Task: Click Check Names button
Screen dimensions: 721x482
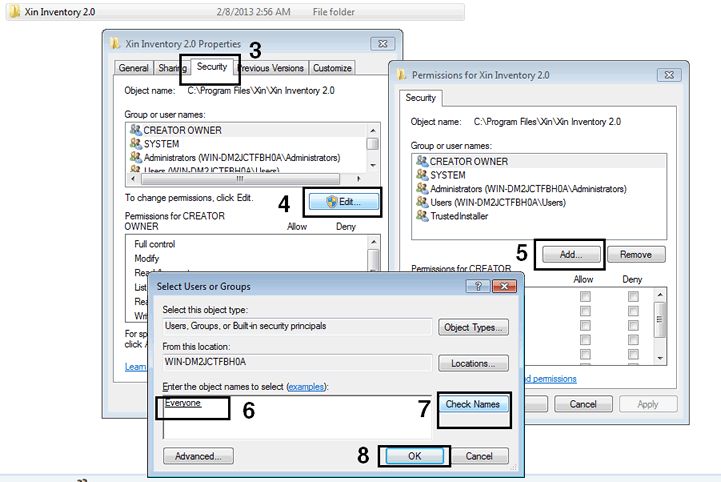Action: tap(473, 404)
